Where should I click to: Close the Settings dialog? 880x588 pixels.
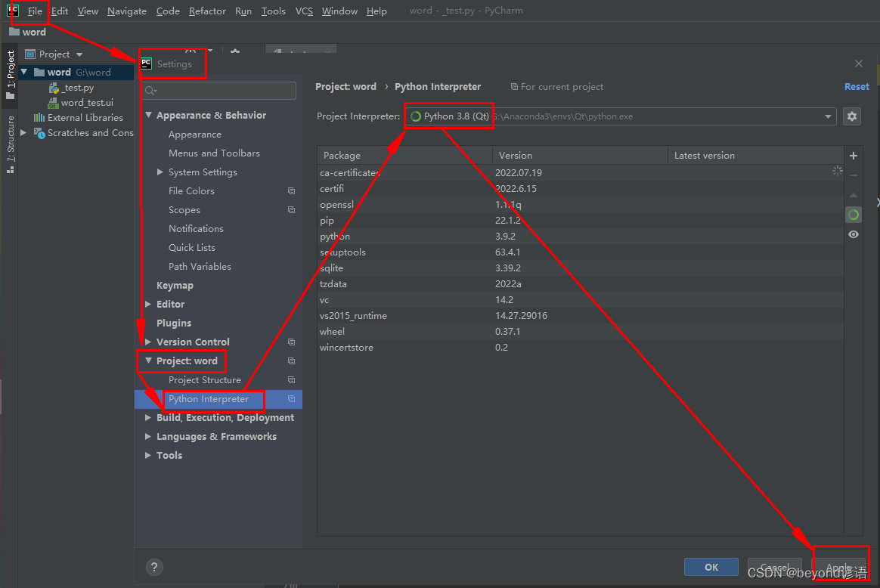pyautogui.click(x=858, y=63)
